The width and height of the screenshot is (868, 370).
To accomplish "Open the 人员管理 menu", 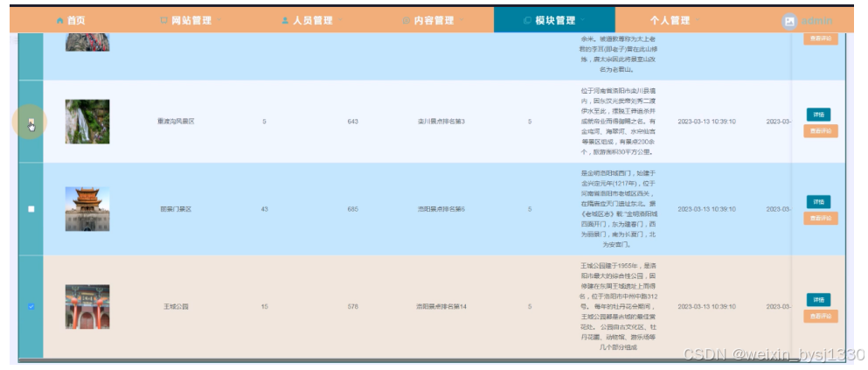I will tap(312, 20).
